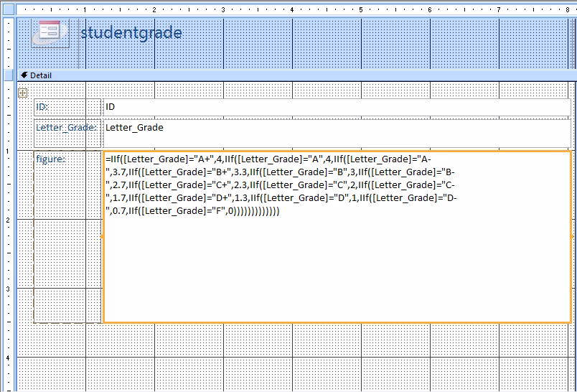Screen dimensions: 577x392
Task: Select the studentgrade title label
Action: (x=131, y=33)
